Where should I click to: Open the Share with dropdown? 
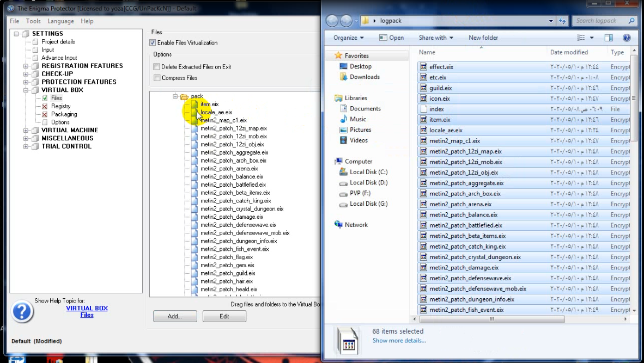(436, 38)
